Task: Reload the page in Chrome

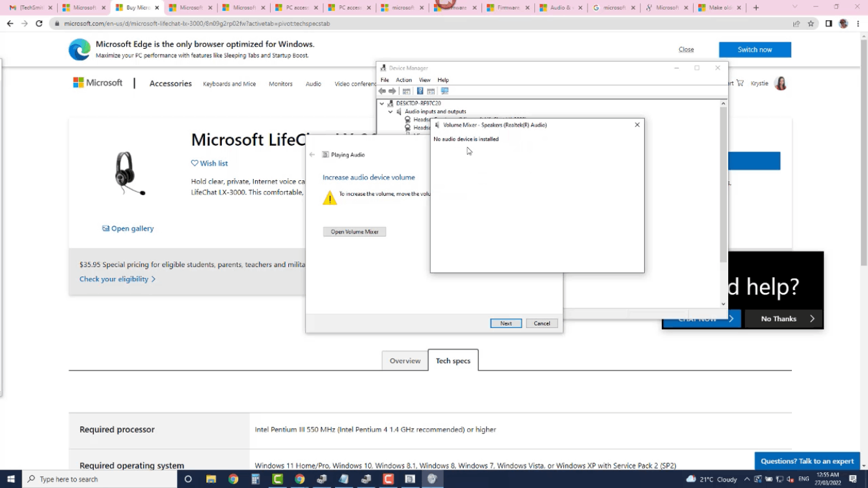Action: tap(39, 23)
